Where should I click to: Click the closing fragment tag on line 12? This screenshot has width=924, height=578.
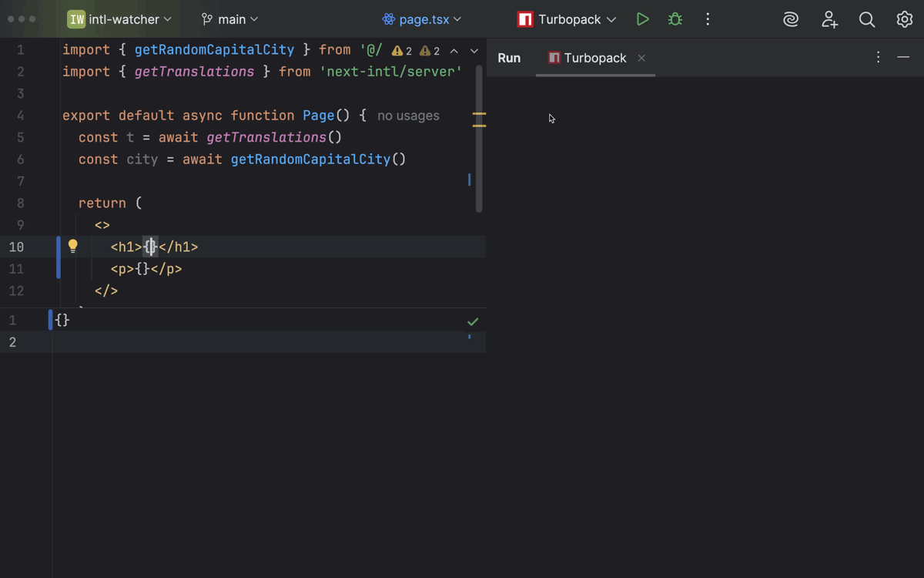(x=106, y=291)
